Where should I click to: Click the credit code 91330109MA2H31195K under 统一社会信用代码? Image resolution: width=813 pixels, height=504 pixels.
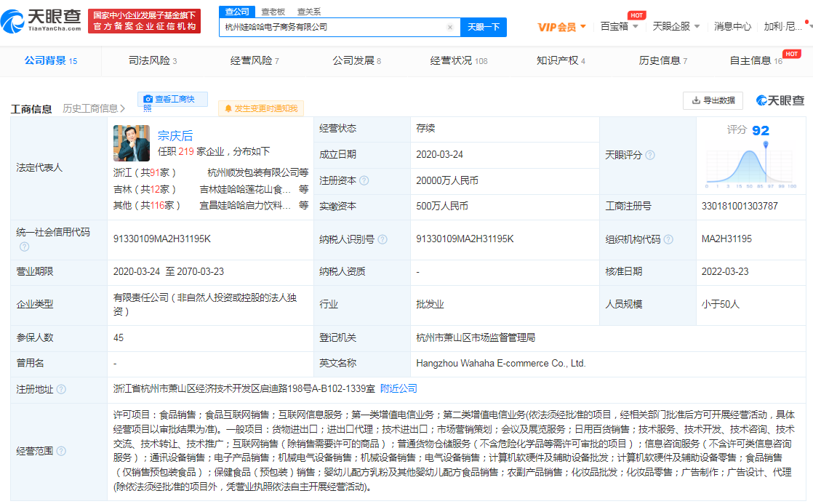[x=162, y=239]
